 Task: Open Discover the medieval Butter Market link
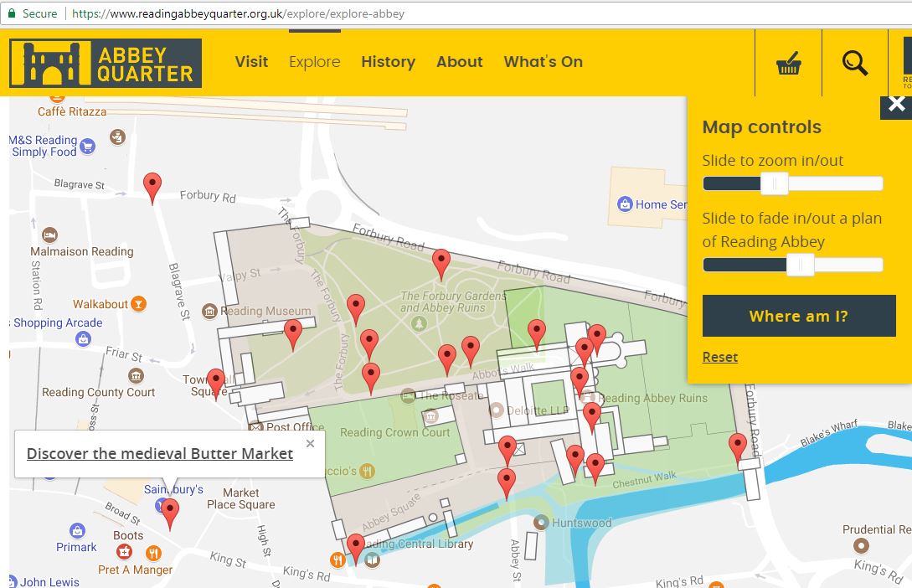coord(160,454)
